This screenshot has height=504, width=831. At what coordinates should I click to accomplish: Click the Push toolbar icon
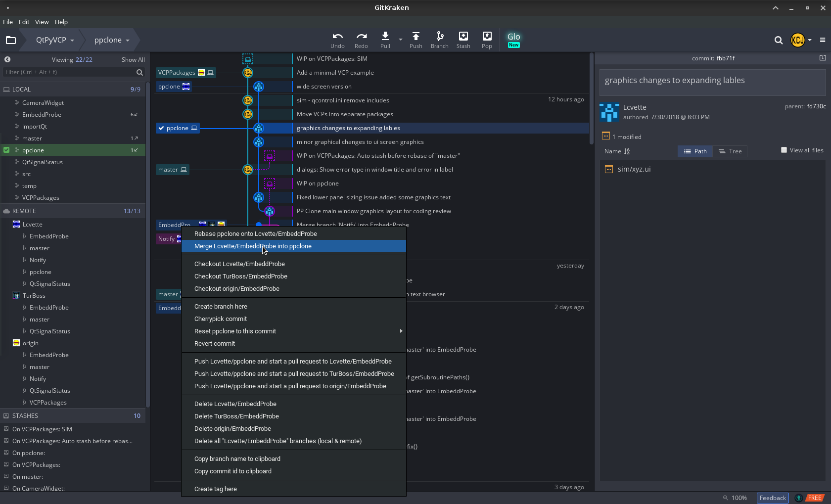pos(415,40)
